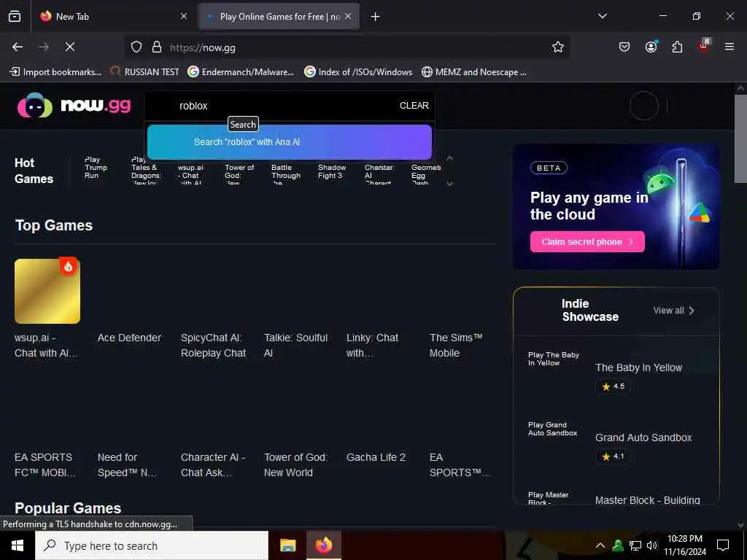Open the Windows notification center
The image size is (747, 560).
pos(723,545)
